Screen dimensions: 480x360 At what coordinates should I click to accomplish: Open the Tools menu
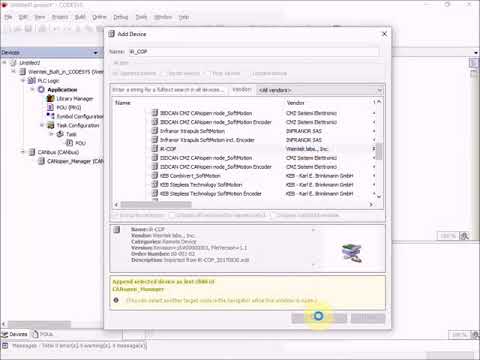(x=141, y=17)
